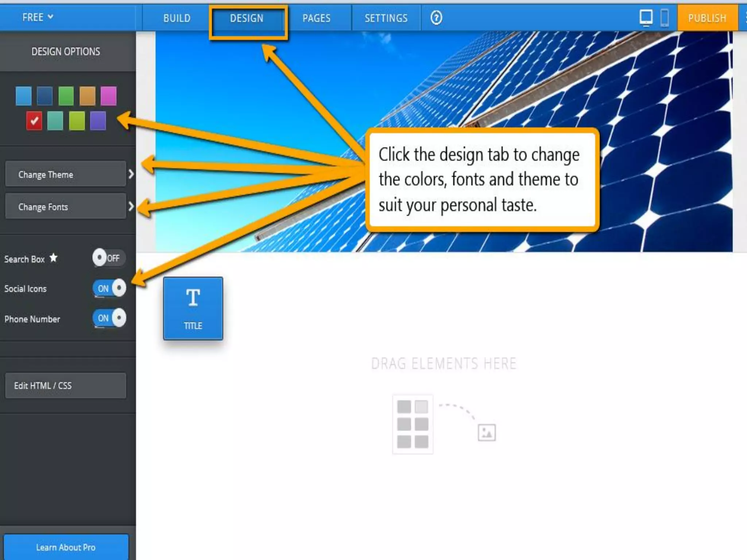Click the Search Box pro star icon
Viewport: 747px width, 560px height.
(54, 258)
